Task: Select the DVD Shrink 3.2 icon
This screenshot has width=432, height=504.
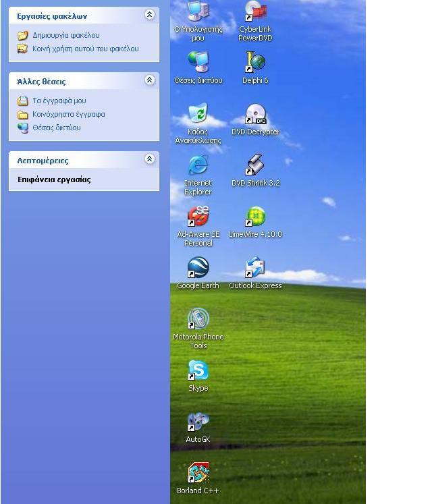Action: tap(255, 165)
